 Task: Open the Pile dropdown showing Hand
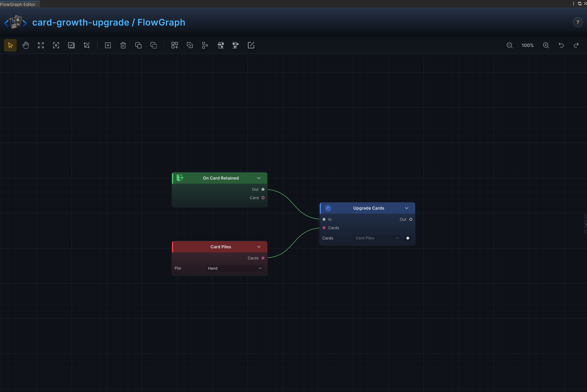tap(235, 268)
